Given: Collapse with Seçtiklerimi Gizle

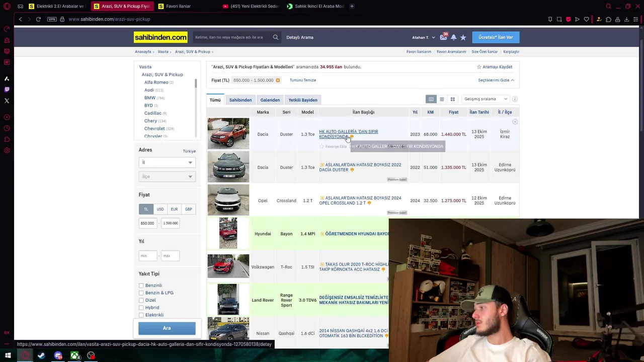Looking at the screenshot, I should [x=496, y=80].
